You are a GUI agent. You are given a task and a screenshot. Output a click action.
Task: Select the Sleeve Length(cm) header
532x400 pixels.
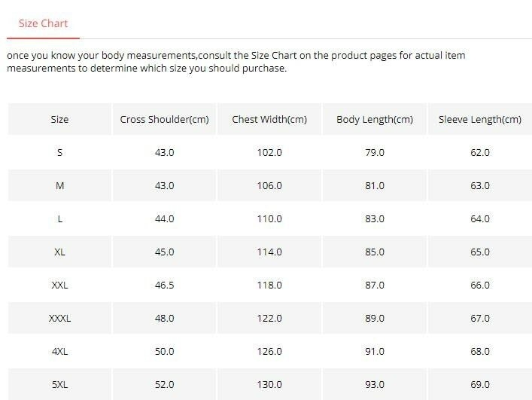(480, 120)
